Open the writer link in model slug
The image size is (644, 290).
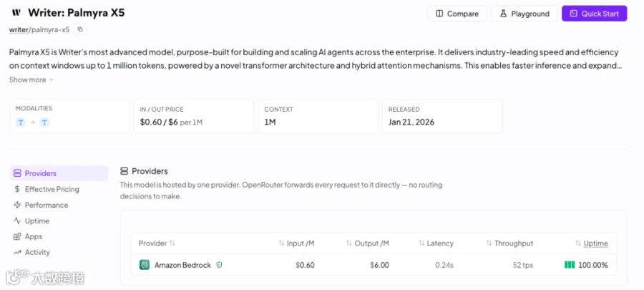pyautogui.click(x=18, y=29)
